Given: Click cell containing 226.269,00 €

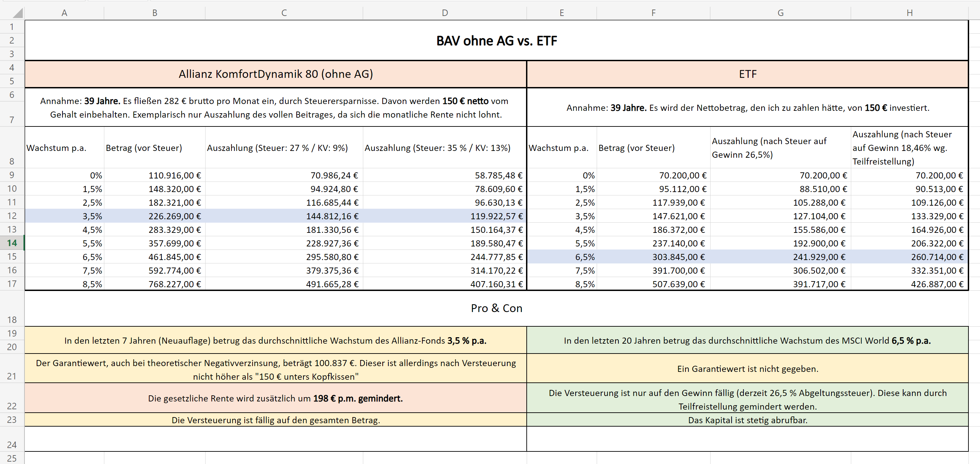Looking at the screenshot, I should tap(174, 216).
